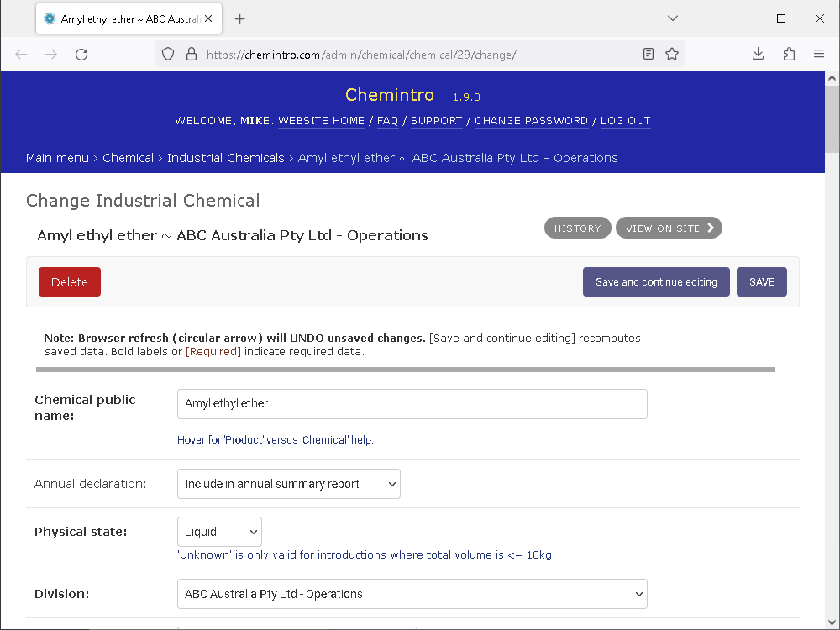Open the Physical state dropdown

[x=219, y=532]
